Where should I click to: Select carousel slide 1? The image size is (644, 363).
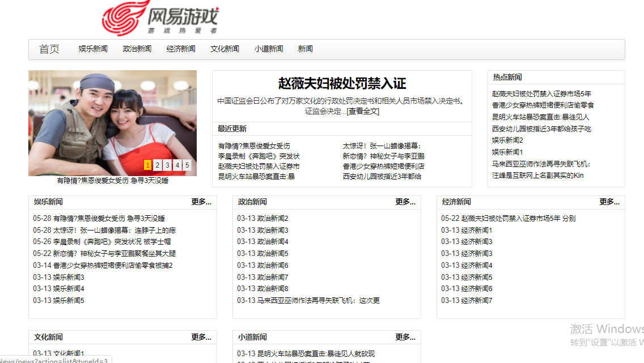(x=147, y=165)
